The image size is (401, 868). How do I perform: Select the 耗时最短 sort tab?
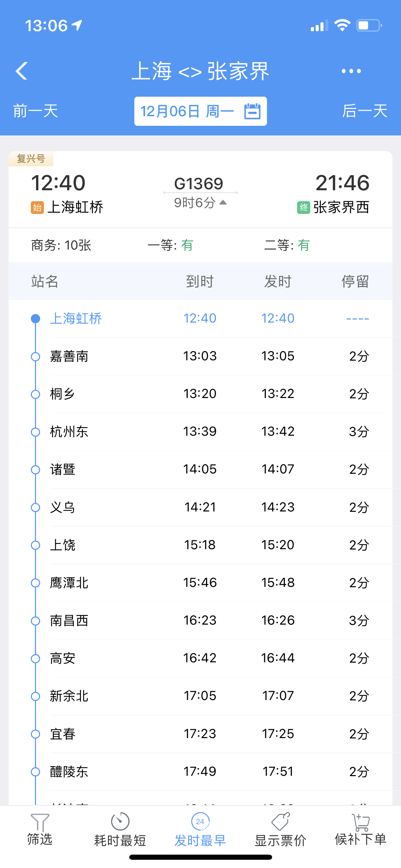(120, 840)
